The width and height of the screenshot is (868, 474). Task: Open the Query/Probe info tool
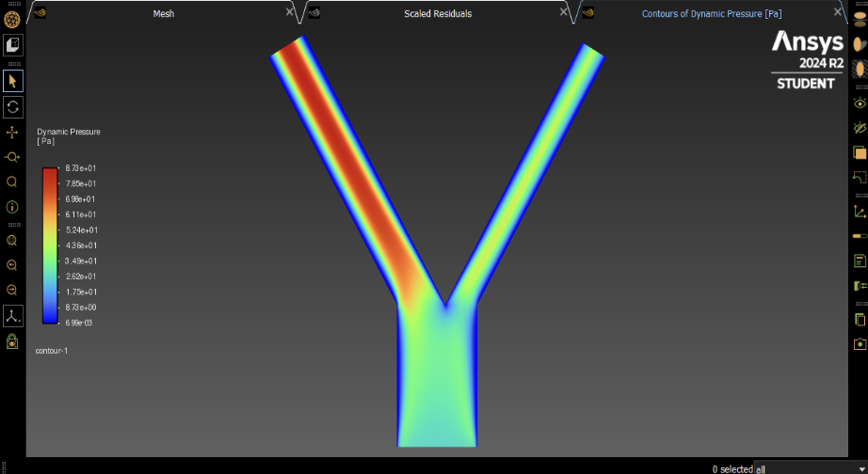click(x=12, y=207)
